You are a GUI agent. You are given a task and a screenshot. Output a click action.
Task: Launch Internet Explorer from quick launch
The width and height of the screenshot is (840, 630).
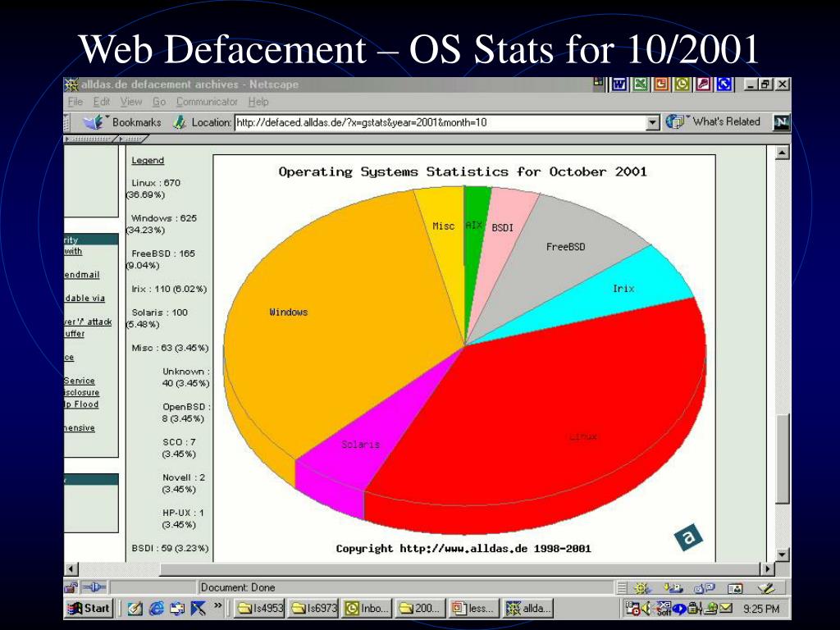pos(157,608)
